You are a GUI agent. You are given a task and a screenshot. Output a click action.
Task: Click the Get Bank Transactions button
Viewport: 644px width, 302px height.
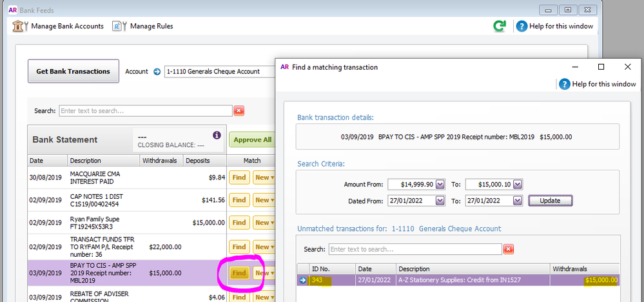coord(73,72)
